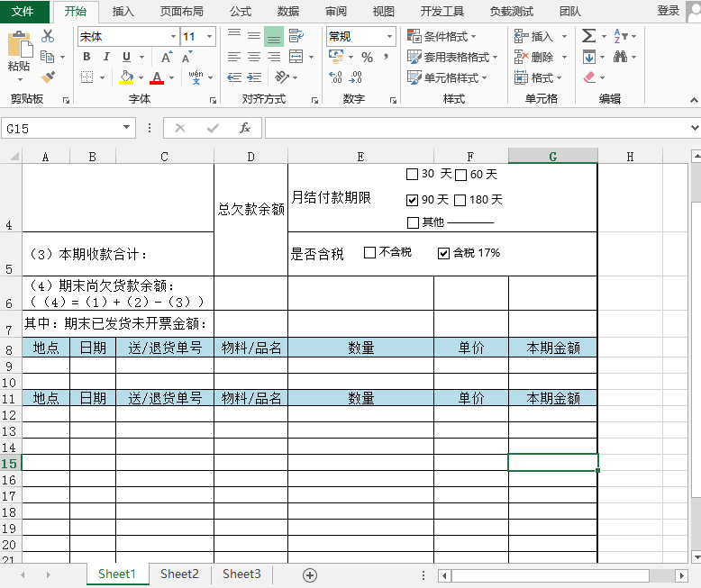This screenshot has width=701, height=588.
Task: Open the font size dropdown
Action: 209,36
